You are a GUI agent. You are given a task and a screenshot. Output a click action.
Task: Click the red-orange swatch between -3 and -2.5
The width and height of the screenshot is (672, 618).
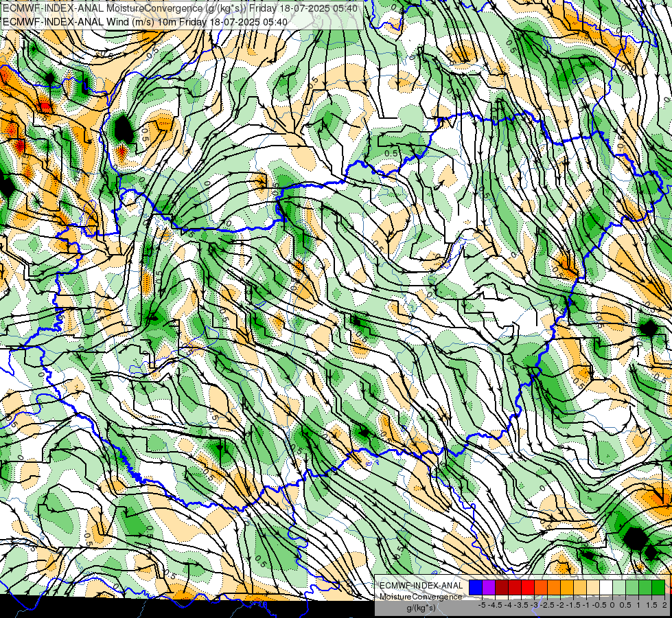point(541,588)
